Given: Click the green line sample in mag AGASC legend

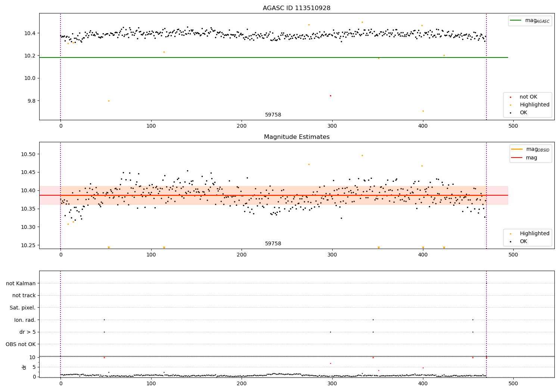Looking at the screenshot, I should (516, 21).
